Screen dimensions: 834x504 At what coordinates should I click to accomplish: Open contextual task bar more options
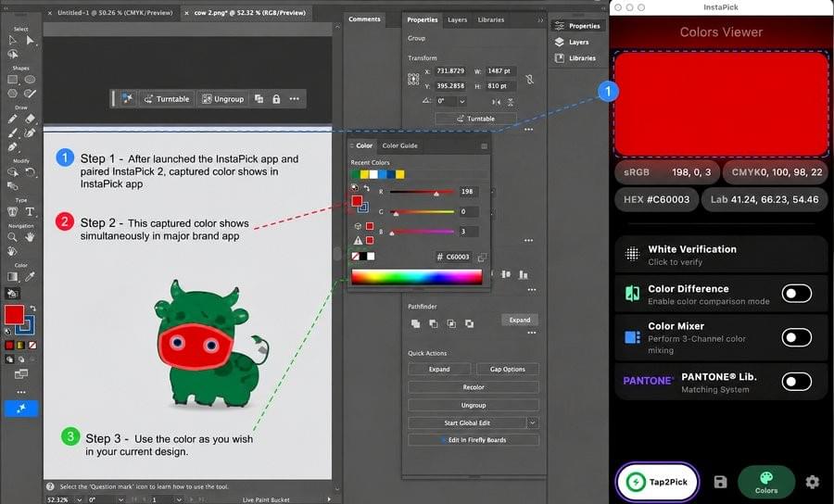coord(294,99)
